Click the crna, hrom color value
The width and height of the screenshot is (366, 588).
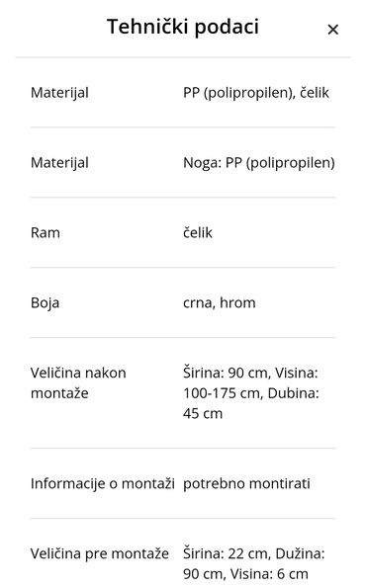pyautogui.click(x=220, y=303)
